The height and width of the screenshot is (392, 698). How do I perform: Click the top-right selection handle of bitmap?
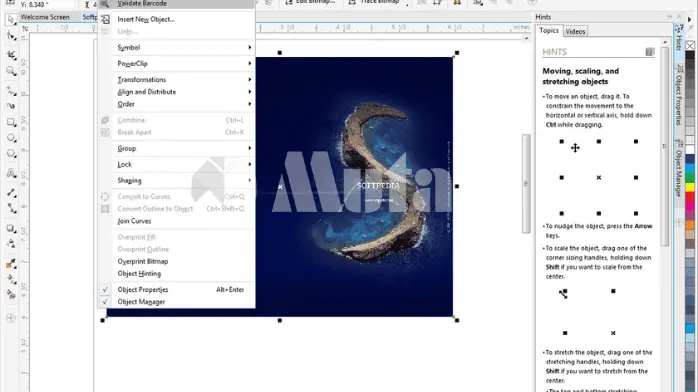457,53
